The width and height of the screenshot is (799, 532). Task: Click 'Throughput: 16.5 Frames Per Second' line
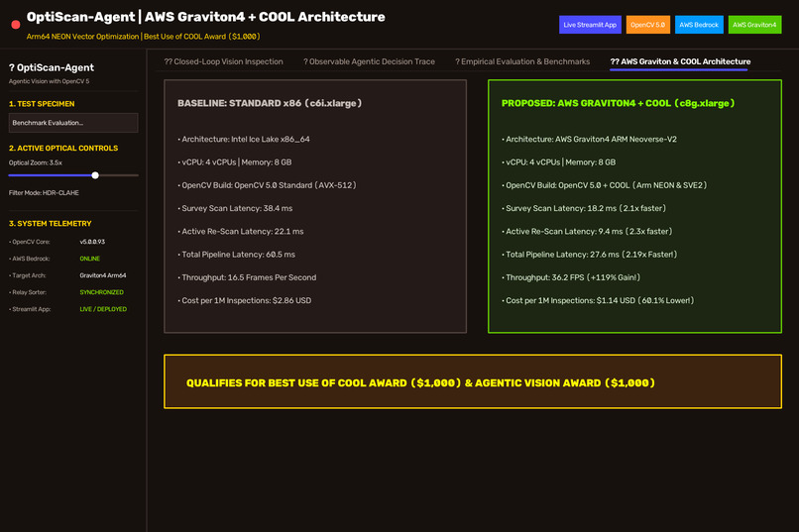[247, 277]
